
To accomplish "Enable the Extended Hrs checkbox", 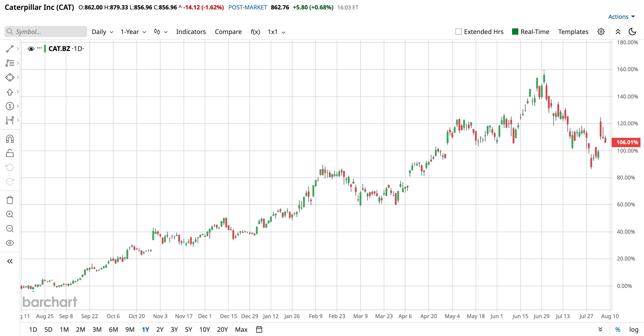I will coord(458,32).
